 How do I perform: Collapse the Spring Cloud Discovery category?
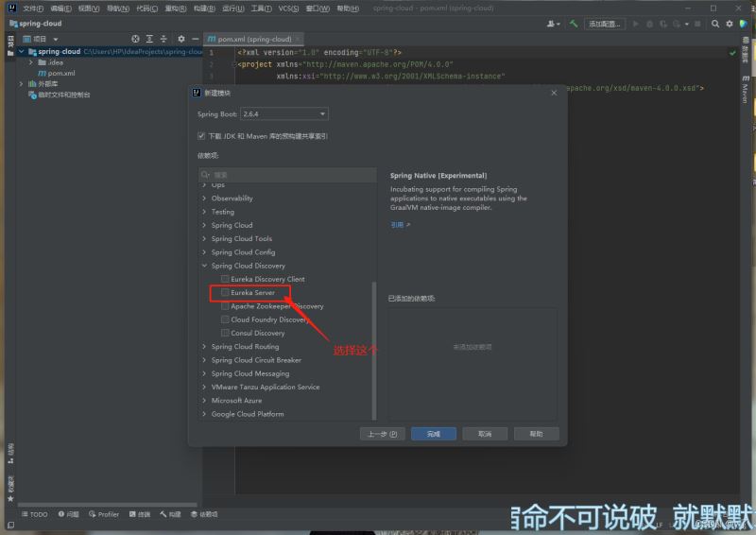(x=205, y=266)
